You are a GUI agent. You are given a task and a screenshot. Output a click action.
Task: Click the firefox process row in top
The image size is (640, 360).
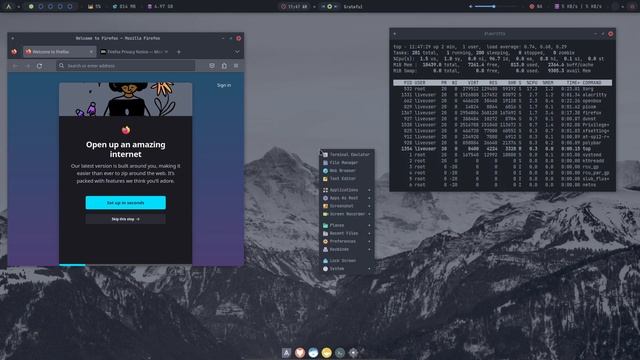point(502,113)
